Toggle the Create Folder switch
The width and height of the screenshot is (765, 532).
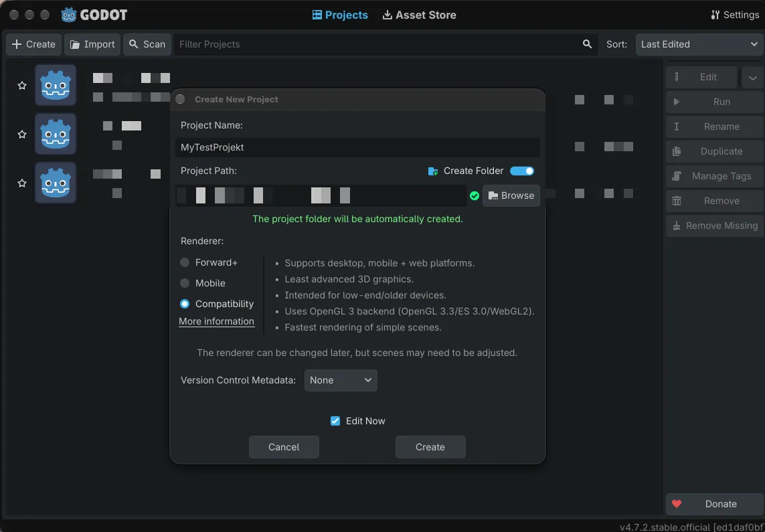(x=522, y=171)
